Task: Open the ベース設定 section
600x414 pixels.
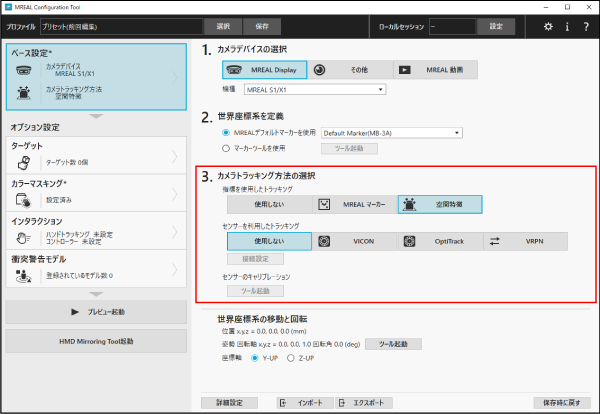Action: click(96, 77)
